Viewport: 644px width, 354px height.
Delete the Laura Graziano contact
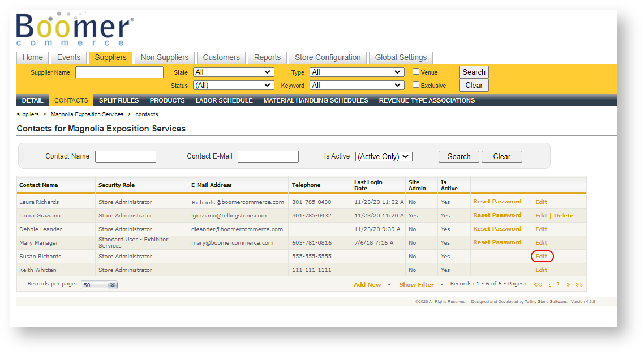click(x=563, y=216)
